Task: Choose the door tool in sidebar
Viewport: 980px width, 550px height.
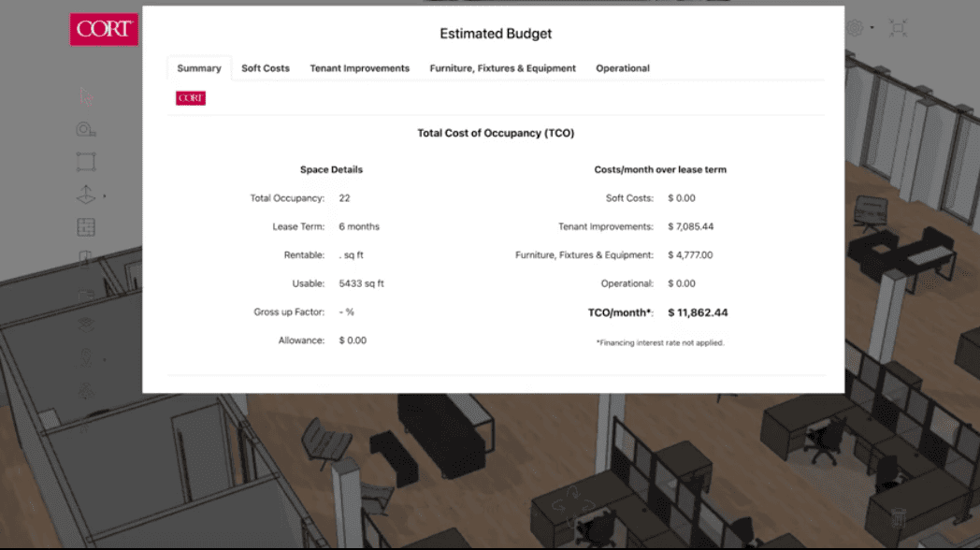Action: 86,259
